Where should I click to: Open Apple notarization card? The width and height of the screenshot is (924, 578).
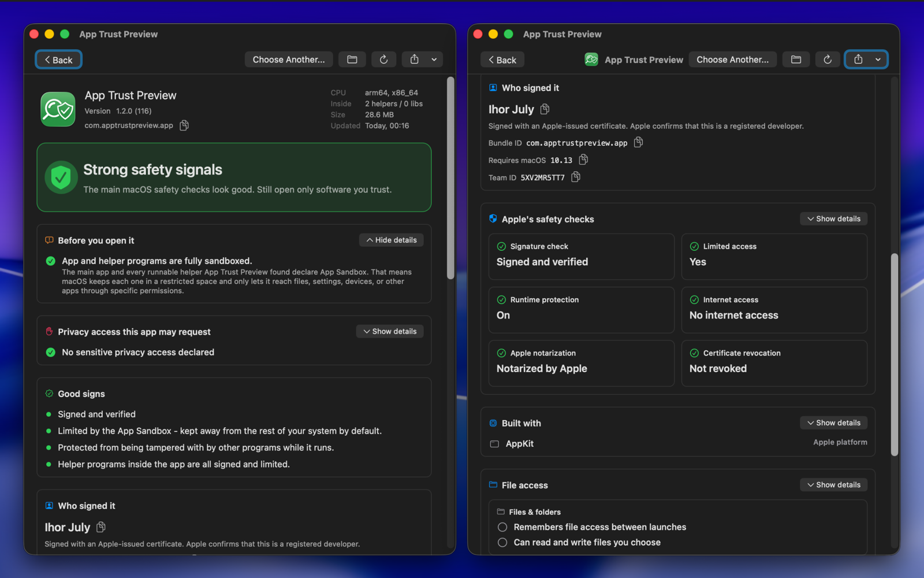coord(582,363)
